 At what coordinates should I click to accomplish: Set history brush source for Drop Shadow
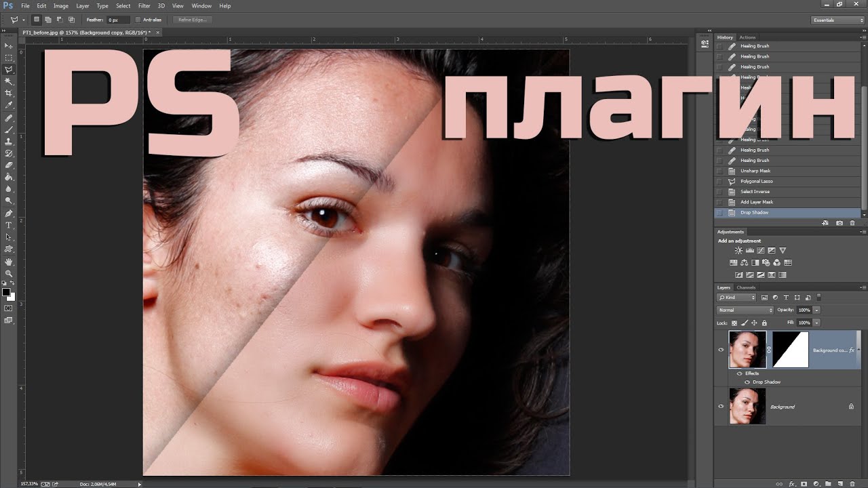click(719, 213)
